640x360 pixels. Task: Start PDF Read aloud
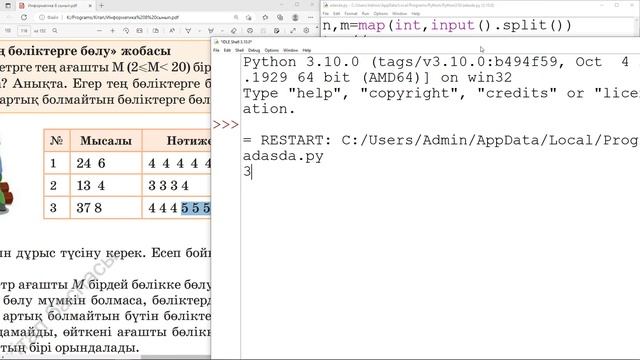pyautogui.click(x=172, y=31)
